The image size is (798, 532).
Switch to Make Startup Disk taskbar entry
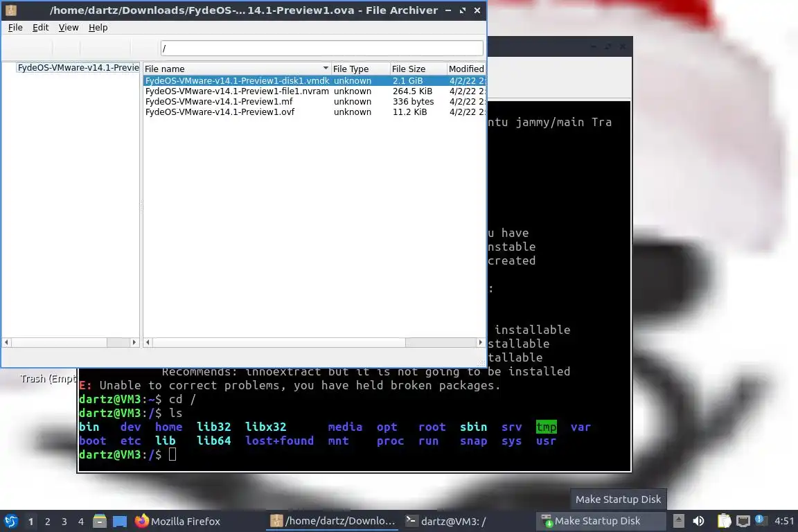[x=601, y=522]
